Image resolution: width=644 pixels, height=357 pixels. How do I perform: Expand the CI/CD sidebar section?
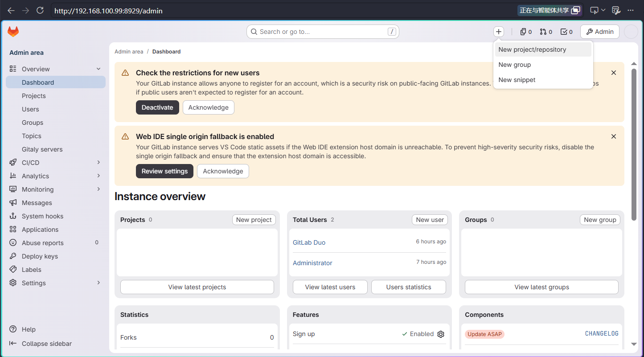(x=56, y=163)
